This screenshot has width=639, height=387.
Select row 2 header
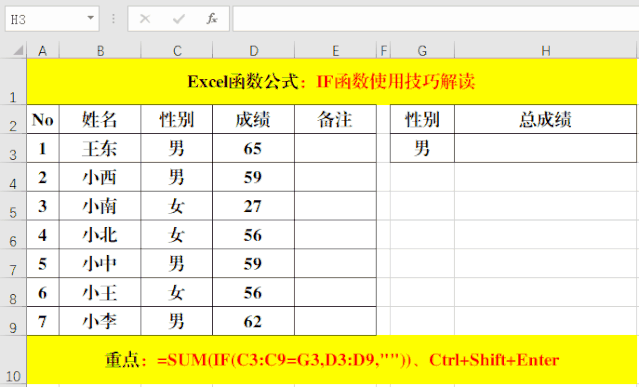pos(13,119)
